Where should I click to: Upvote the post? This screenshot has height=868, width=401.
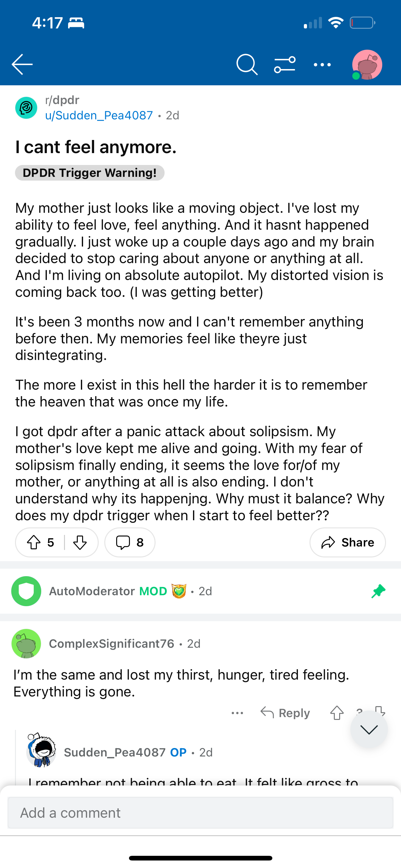[34, 542]
